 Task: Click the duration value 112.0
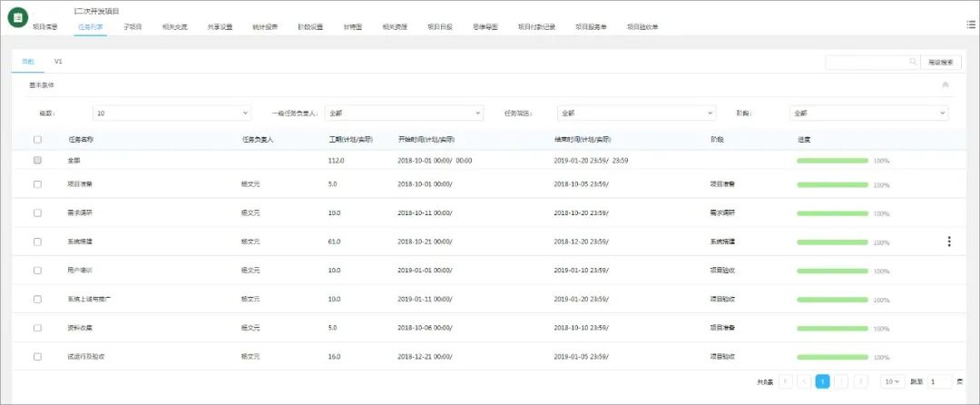tap(337, 161)
